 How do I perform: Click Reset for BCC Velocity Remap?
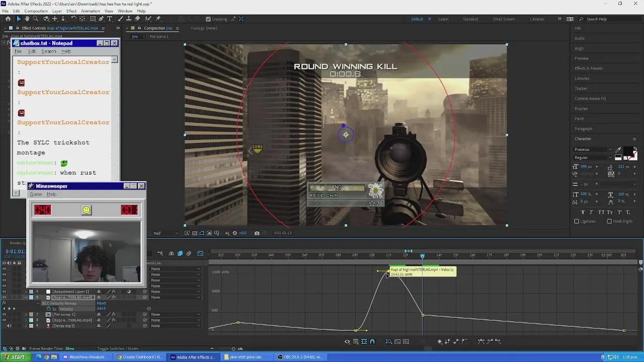101,303
